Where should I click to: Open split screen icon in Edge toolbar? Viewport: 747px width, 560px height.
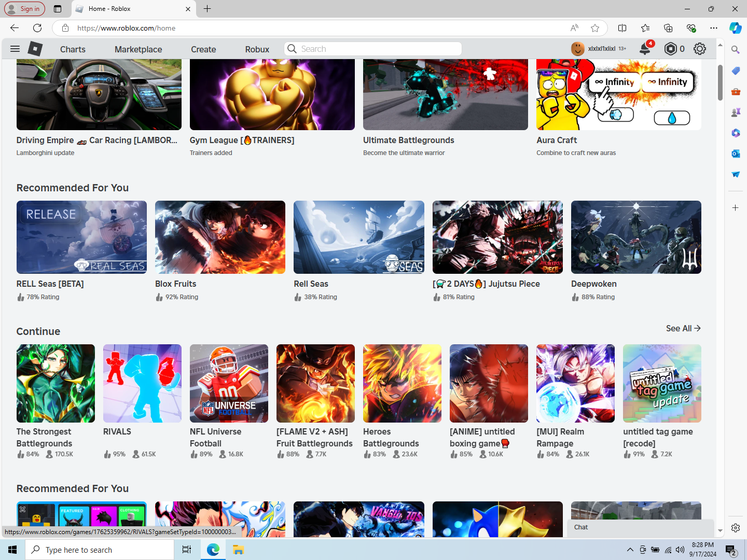(x=622, y=28)
